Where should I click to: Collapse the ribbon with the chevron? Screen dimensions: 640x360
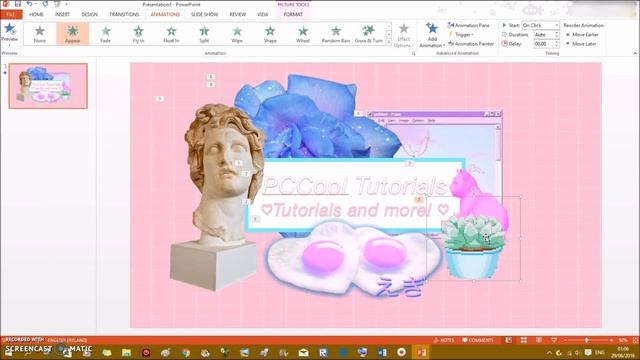click(x=635, y=53)
